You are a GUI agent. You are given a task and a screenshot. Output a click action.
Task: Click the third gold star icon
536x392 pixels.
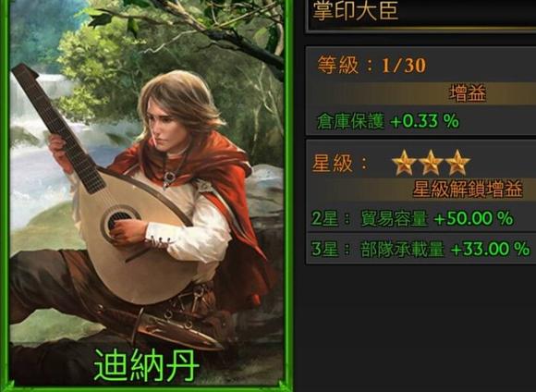point(457,163)
